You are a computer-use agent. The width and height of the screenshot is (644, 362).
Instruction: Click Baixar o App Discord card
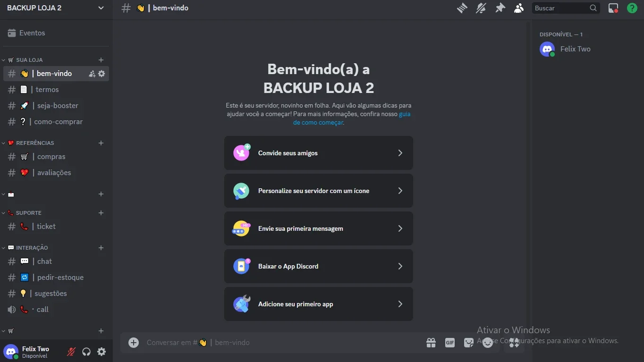(319, 266)
